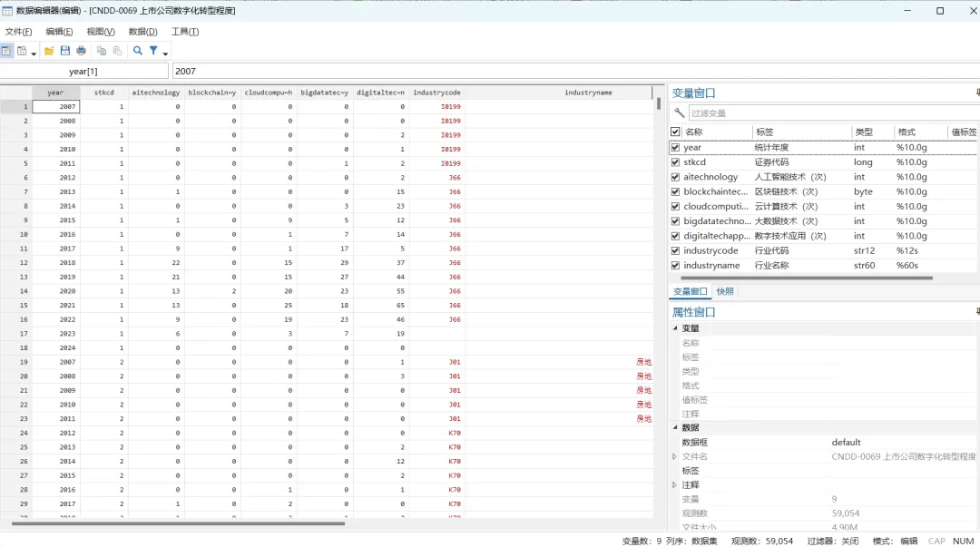The image size is (980, 547).
Task: Sort by the 类型 column header
Action: [x=864, y=132]
